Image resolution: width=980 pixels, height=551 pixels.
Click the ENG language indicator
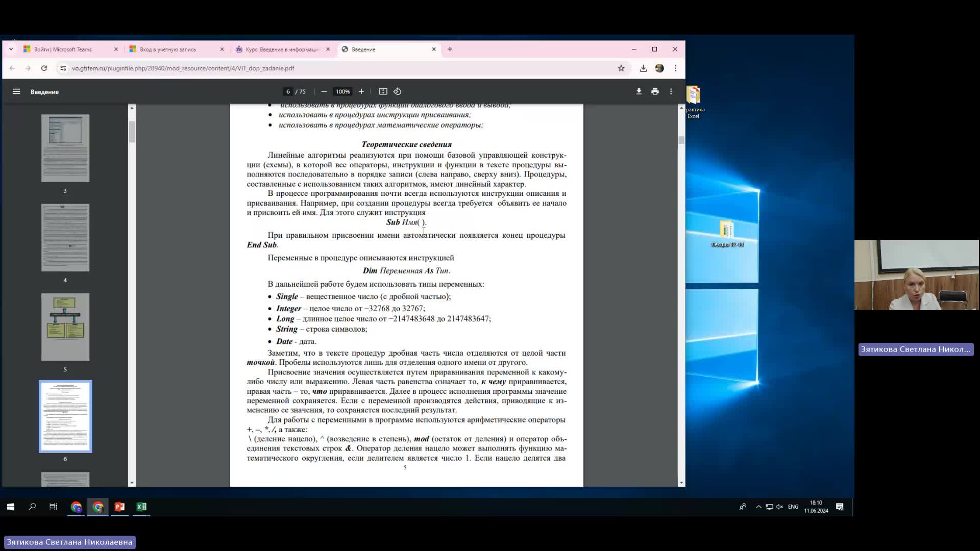point(793,507)
